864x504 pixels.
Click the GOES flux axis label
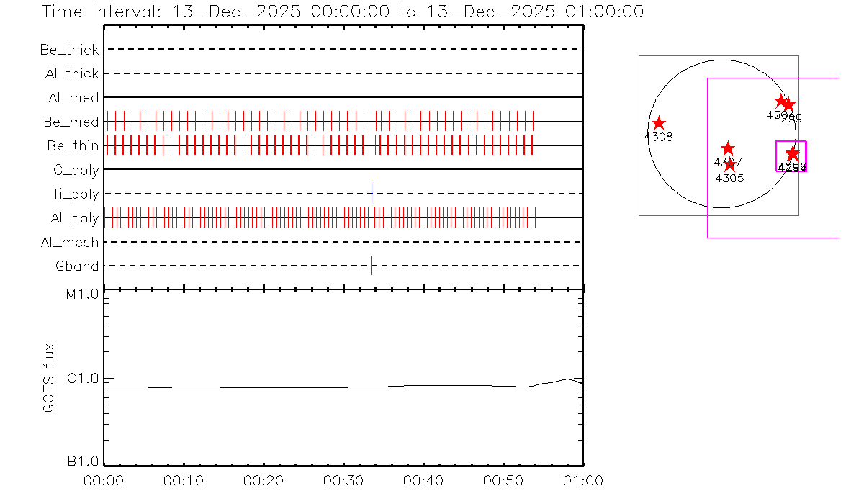pyautogui.click(x=49, y=379)
